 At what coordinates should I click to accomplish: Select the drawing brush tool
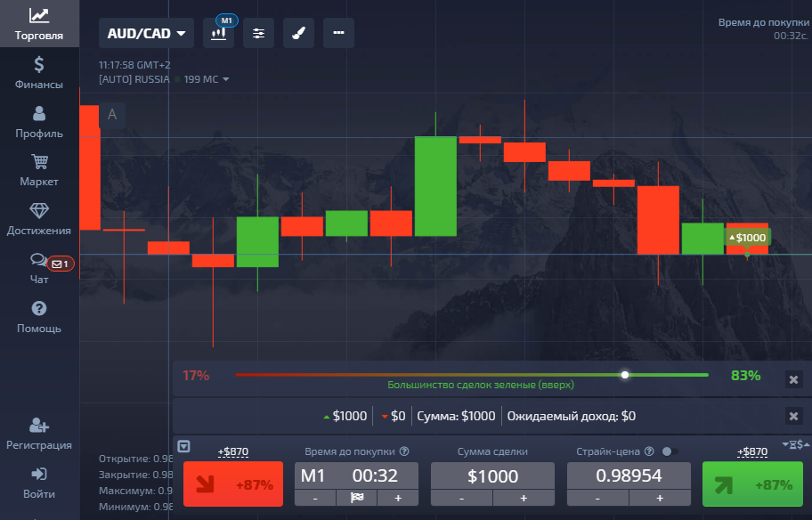pos(298,33)
